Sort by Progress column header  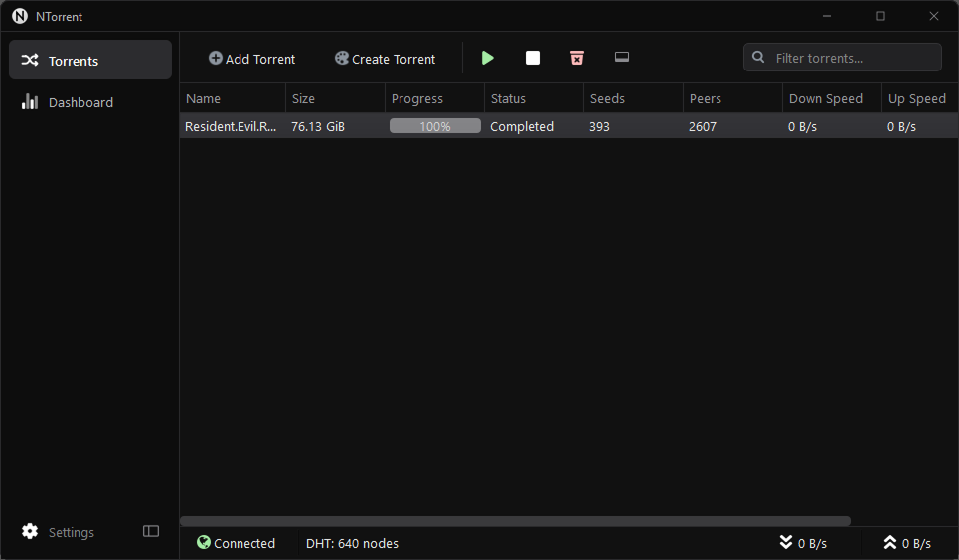click(x=434, y=98)
